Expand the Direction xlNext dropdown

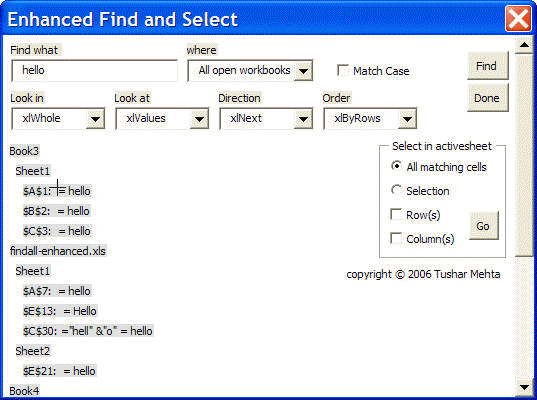pos(303,119)
